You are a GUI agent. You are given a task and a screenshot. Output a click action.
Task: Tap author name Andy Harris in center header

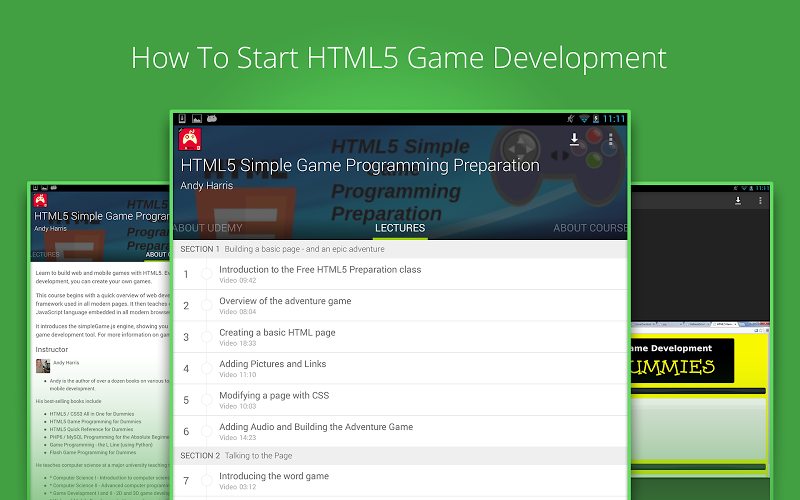pyautogui.click(x=207, y=186)
